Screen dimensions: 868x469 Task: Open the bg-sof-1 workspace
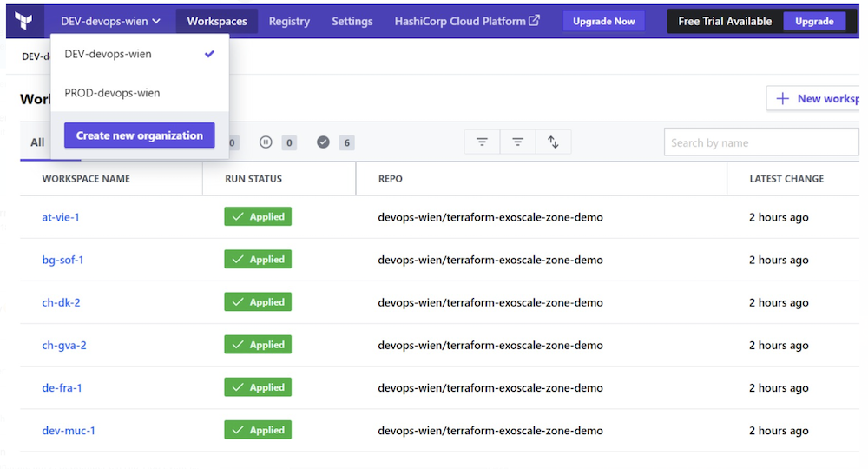tap(62, 260)
